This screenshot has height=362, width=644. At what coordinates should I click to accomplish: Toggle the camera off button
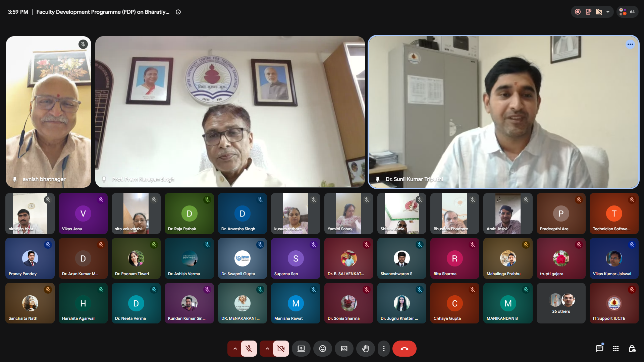coord(281,349)
